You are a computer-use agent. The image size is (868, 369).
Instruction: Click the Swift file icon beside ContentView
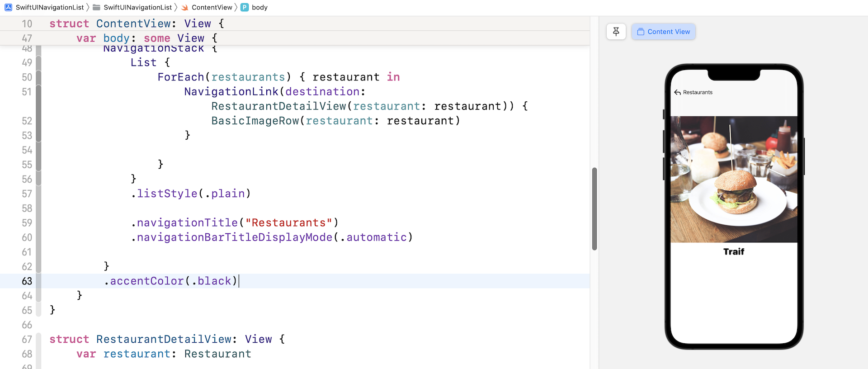pyautogui.click(x=185, y=7)
